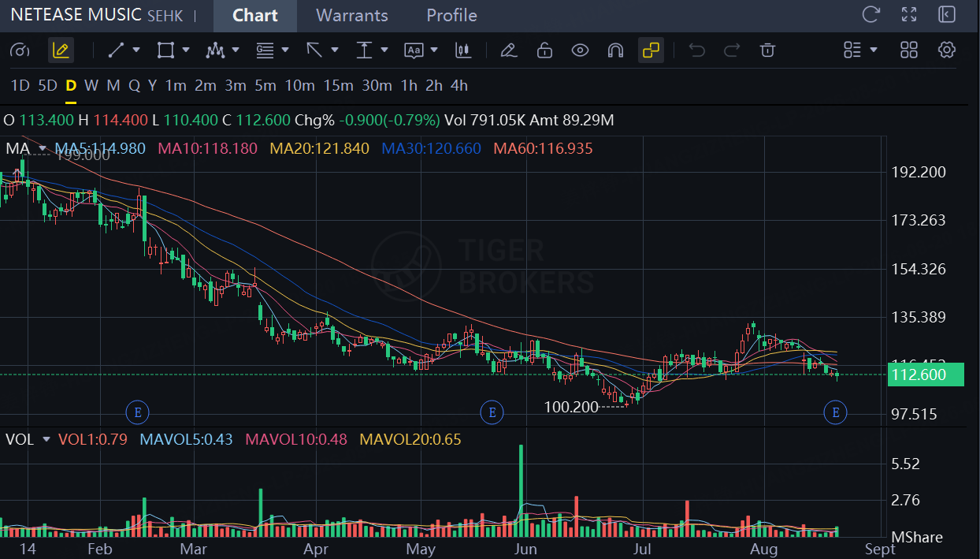
Task: Enter fullscreen chart view
Action: click(x=909, y=14)
